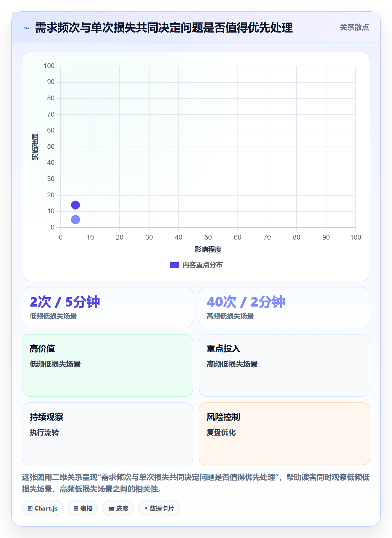Screen dimensions: 392x538
Task: Click the main title 需求频次与单次损失 heading
Action: point(164,28)
